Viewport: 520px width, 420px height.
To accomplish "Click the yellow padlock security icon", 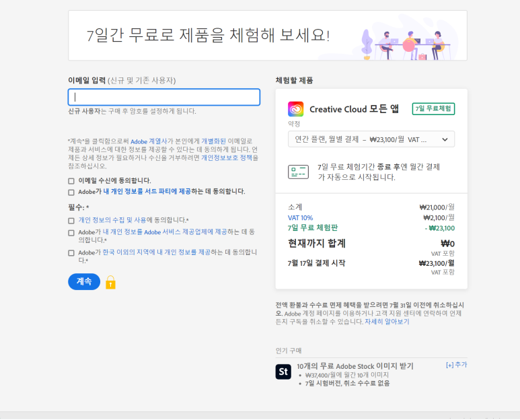I will coord(110,282).
